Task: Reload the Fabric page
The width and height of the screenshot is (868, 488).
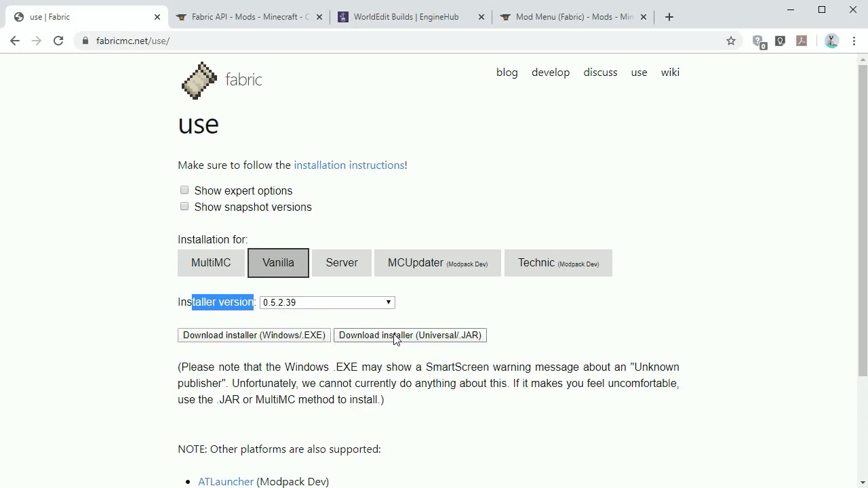Action: point(58,41)
